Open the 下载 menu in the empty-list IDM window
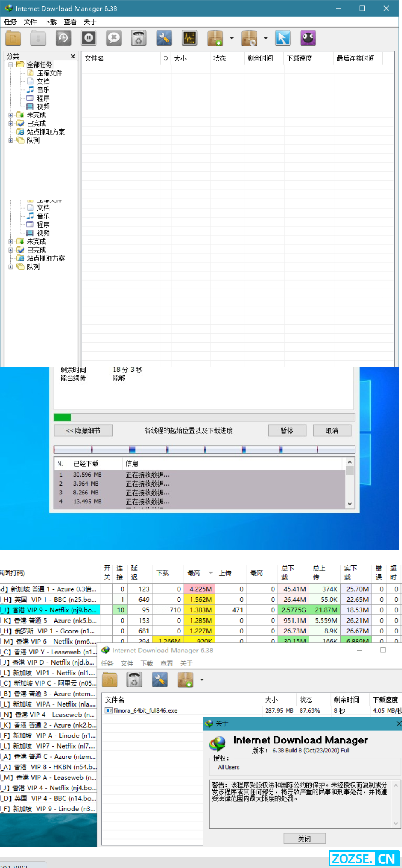Image resolution: width=402 pixels, height=868 pixels. tap(50, 22)
